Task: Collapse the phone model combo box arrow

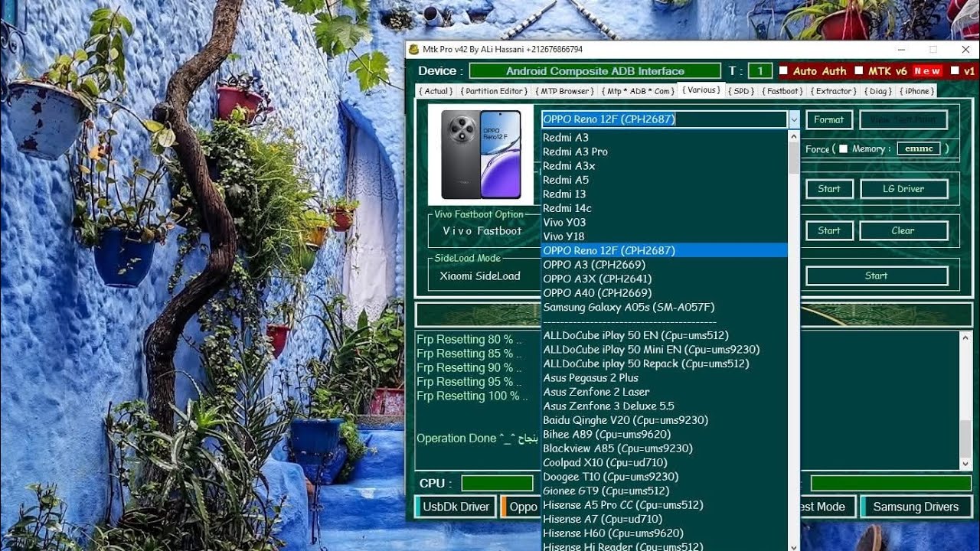Action: [x=794, y=119]
